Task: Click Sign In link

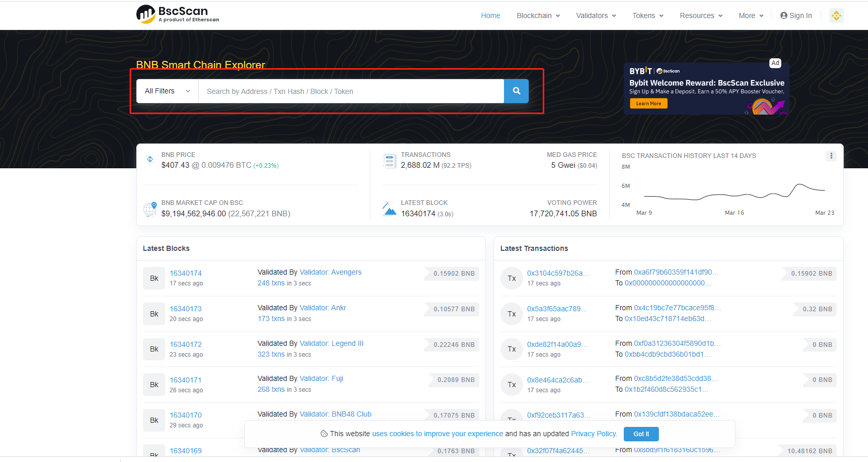Action: coord(796,15)
